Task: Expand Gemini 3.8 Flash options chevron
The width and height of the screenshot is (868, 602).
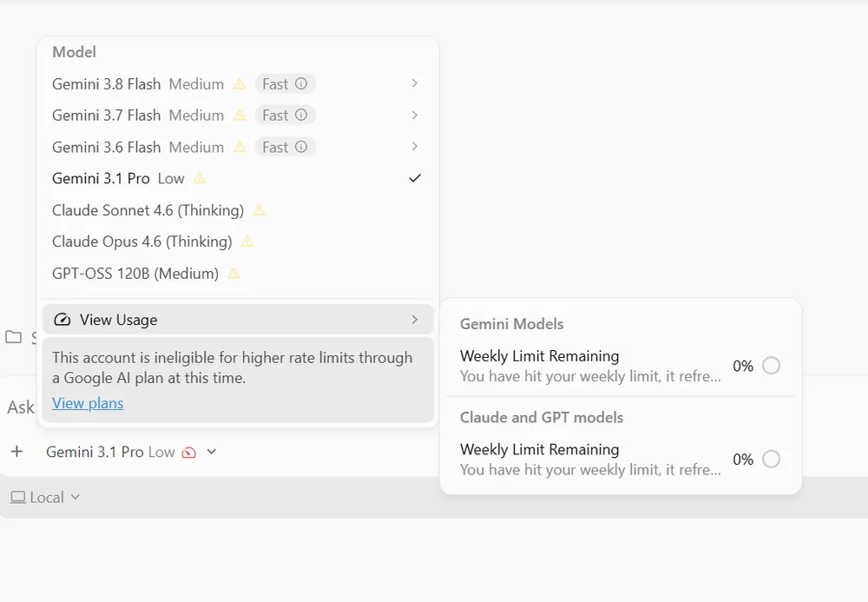Action: click(x=415, y=83)
